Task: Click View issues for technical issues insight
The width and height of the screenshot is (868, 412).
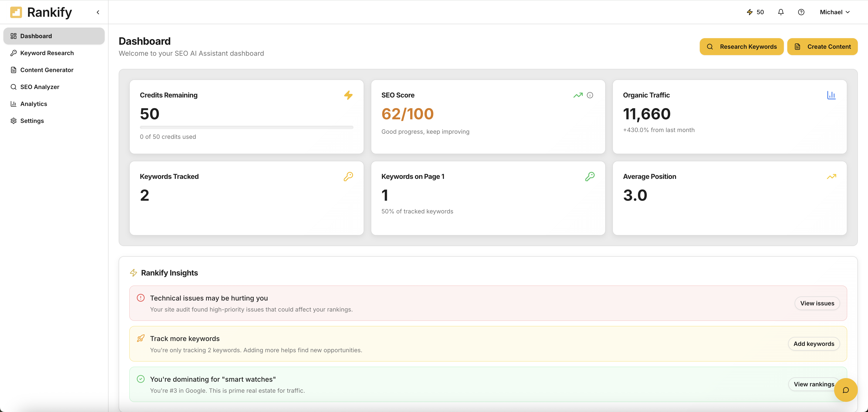Action: [x=817, y=303]
